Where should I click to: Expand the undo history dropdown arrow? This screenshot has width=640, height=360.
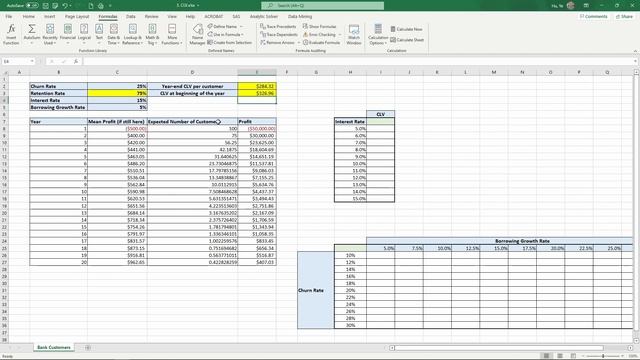pos(71,6)
